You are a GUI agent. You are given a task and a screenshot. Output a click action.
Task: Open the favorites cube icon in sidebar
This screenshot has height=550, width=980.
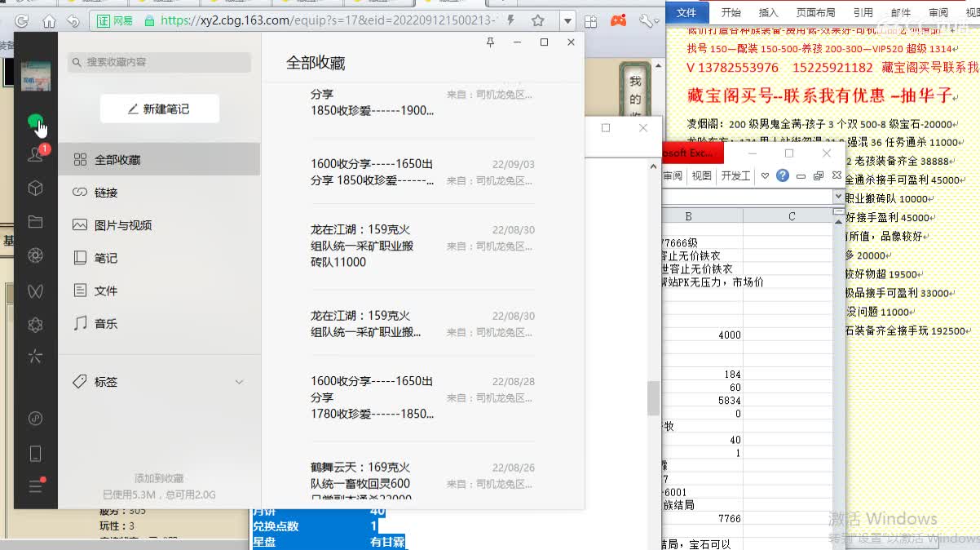pyautogui.click(x=35, y=189)
